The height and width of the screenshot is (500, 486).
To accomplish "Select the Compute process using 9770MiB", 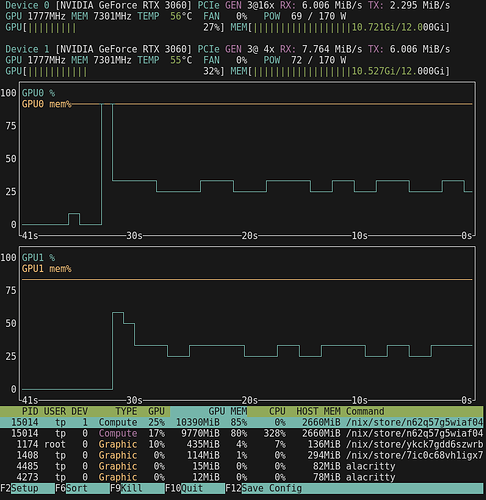I will coord(242,433).
